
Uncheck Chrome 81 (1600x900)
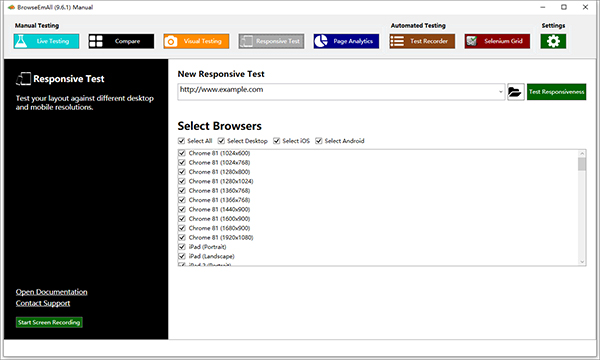coord(182,219)
